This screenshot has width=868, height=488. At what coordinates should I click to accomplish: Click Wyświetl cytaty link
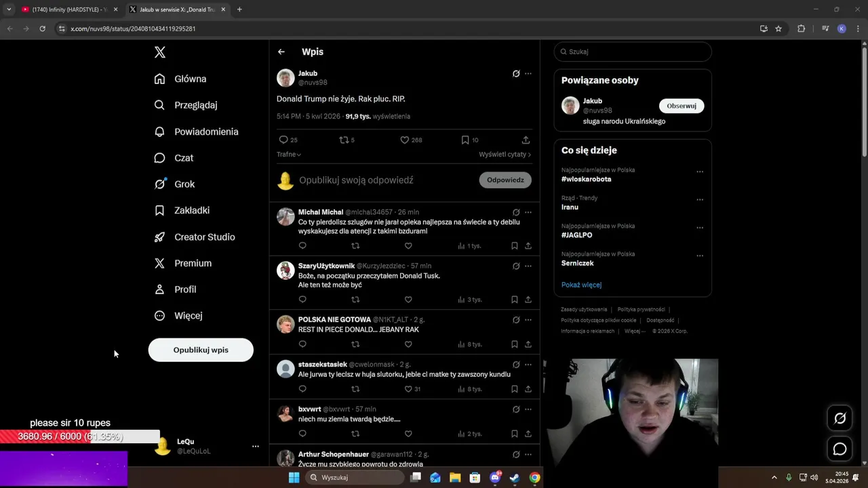point(505,155)
